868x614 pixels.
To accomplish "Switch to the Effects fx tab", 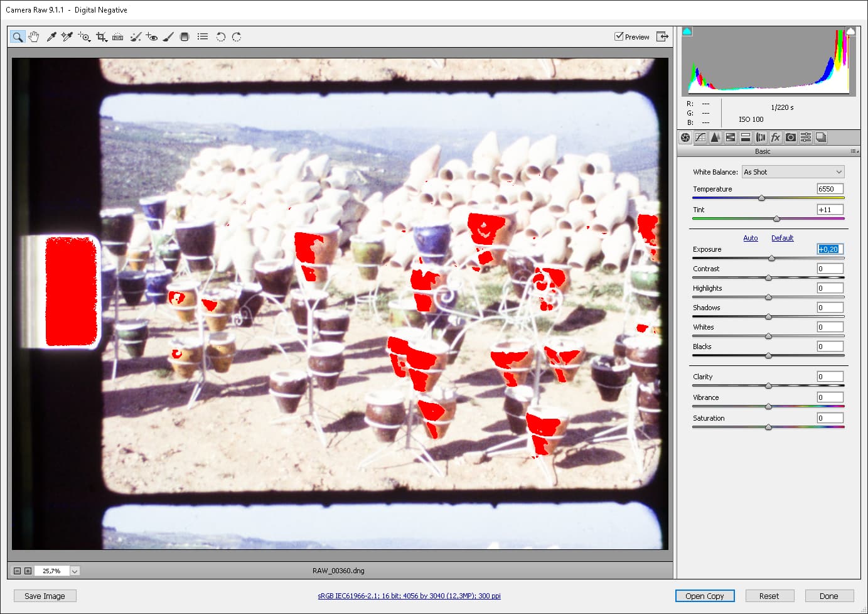I will click(776, 137).
